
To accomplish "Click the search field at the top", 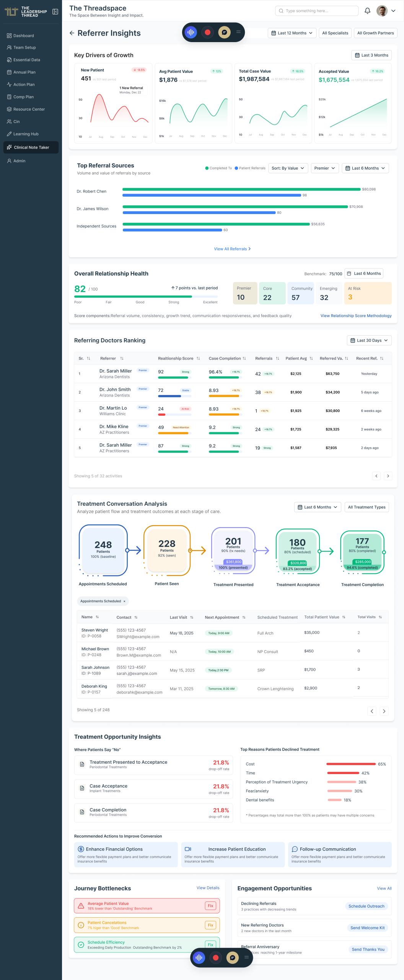I will (317, 11).
